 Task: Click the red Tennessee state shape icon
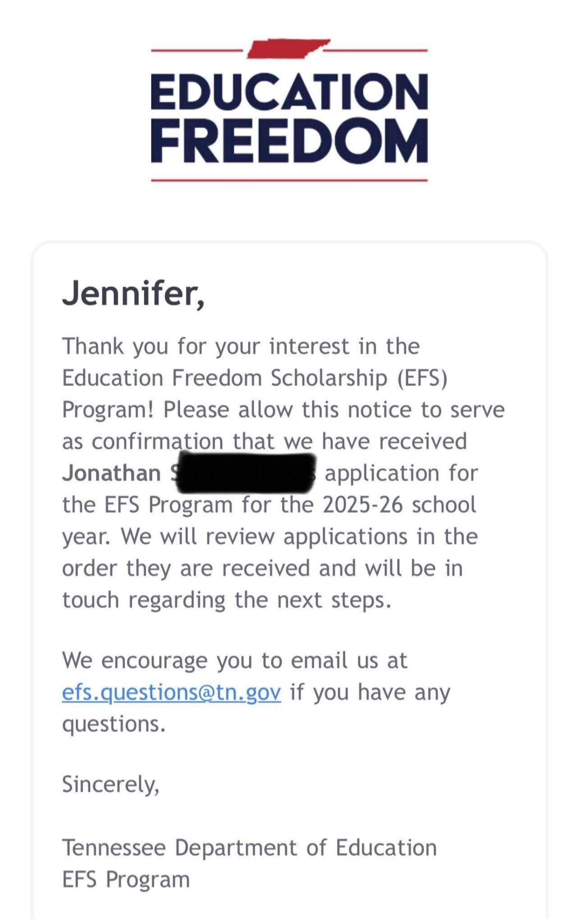[289, 49]
